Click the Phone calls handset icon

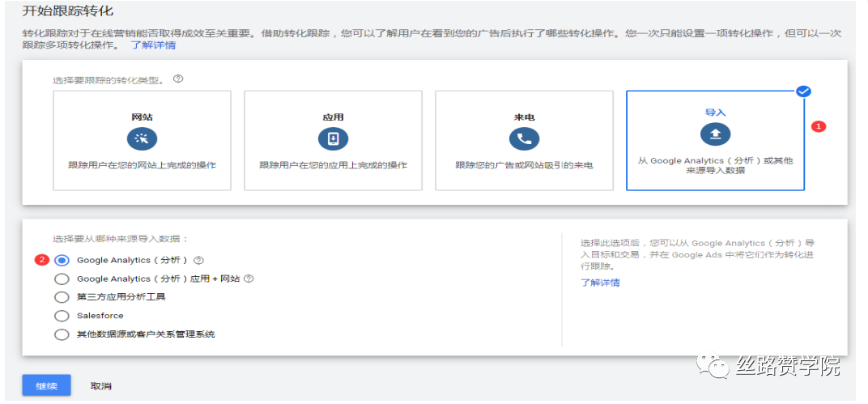pos(524,138)
